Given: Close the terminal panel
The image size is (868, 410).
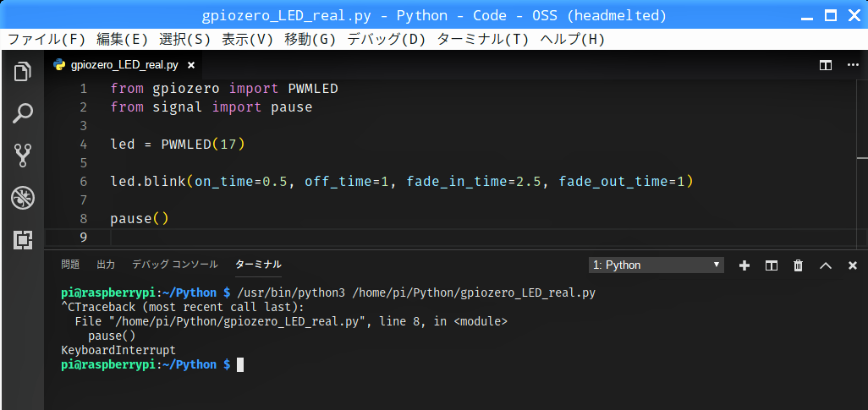Looking at the screenshot, I should [x=853, y=265].
